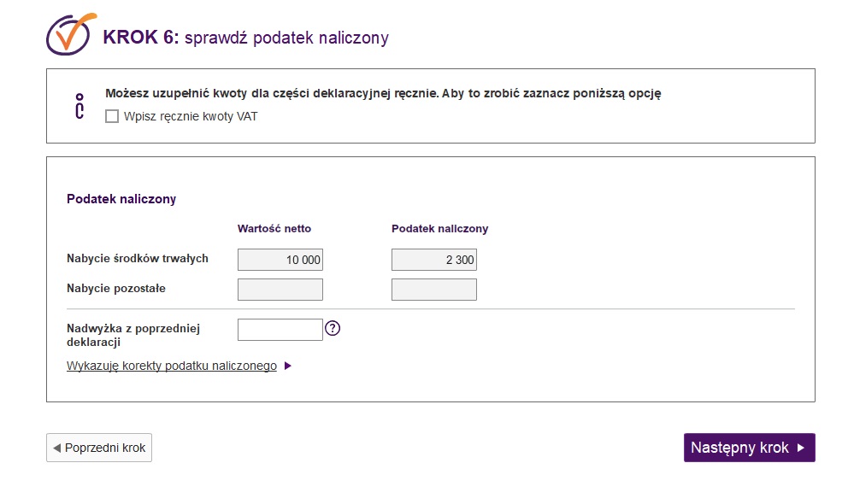This screenshot has height=504, width=848.
Task: Click the right arrow icon in Następny krok
Action: 801,448
